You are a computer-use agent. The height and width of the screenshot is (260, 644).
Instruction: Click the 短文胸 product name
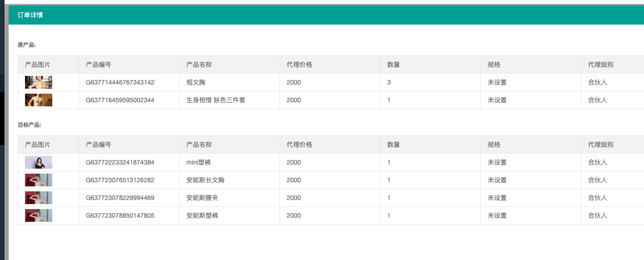pos(196,82)
